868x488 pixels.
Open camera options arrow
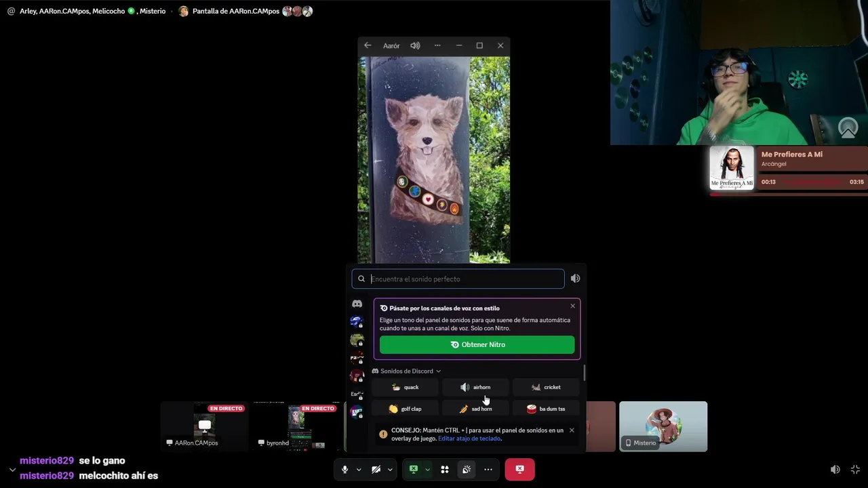(x=389, y=469)
